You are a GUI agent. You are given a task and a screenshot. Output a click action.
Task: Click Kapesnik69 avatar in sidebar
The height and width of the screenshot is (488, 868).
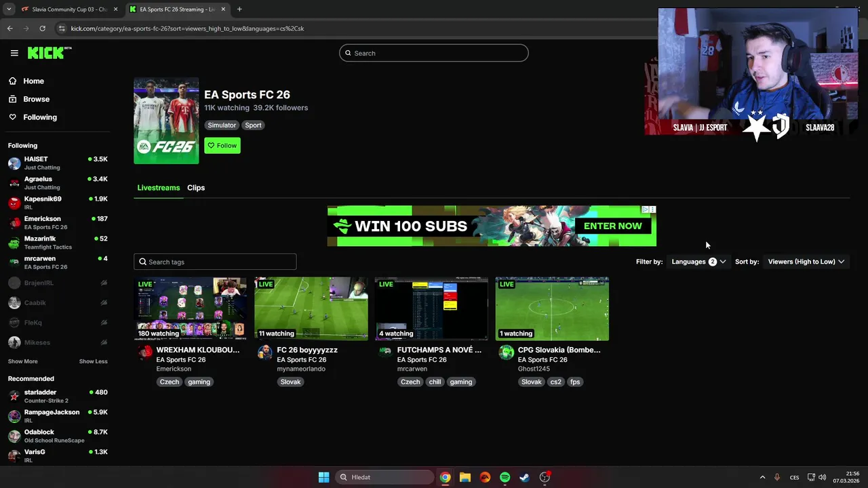14,203
